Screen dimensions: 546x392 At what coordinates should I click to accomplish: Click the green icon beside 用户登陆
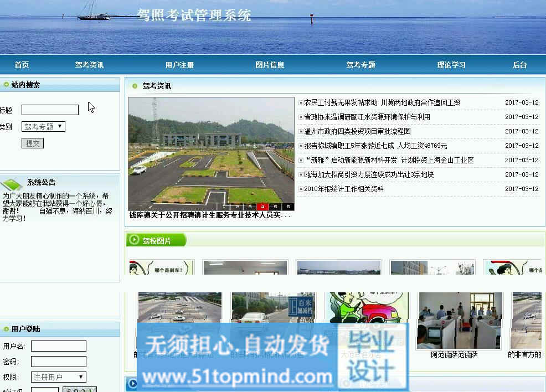[6, 329]
